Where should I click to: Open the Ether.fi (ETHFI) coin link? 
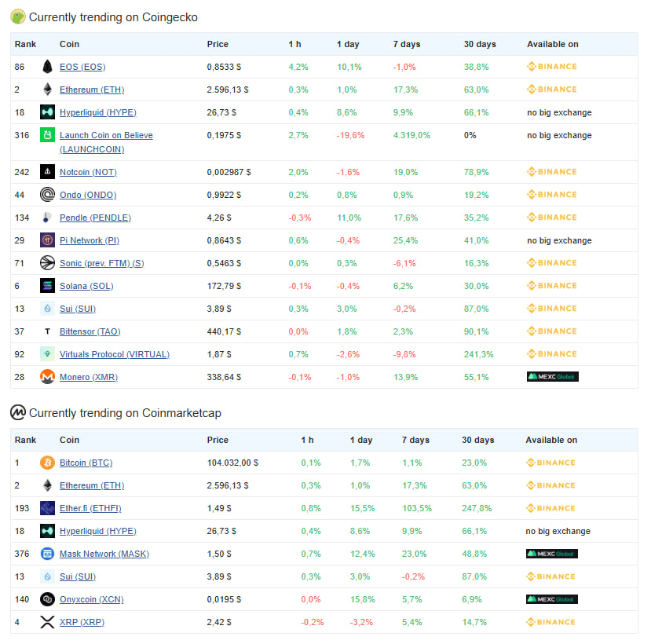tap(90, 508)
